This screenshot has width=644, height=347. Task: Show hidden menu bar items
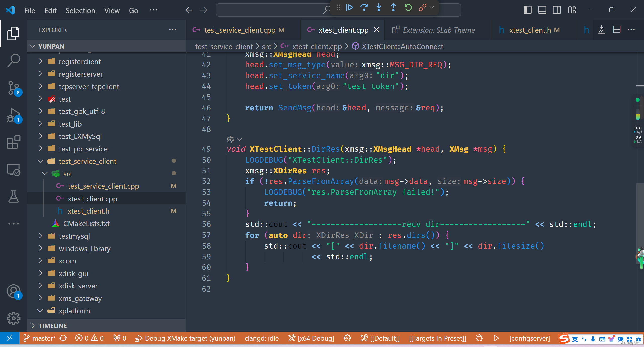point(153,10)
